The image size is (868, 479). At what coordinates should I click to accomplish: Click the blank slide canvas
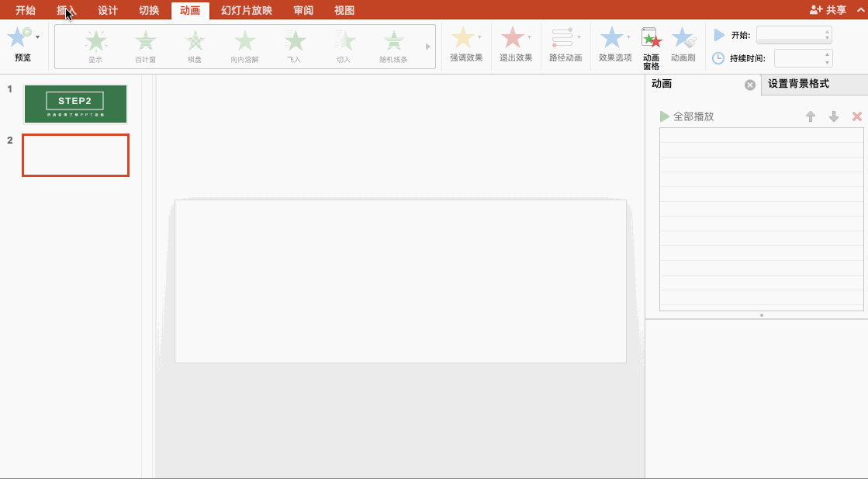[400, 281]
